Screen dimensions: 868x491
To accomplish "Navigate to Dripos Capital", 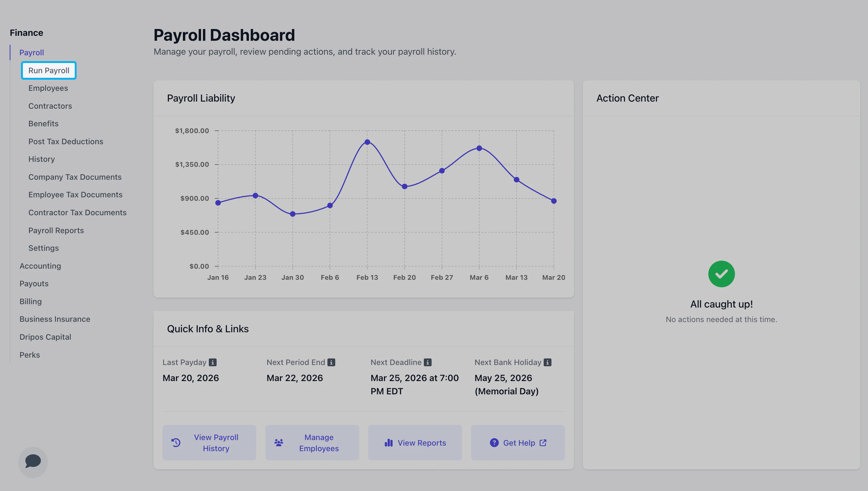I will (45, 337).
